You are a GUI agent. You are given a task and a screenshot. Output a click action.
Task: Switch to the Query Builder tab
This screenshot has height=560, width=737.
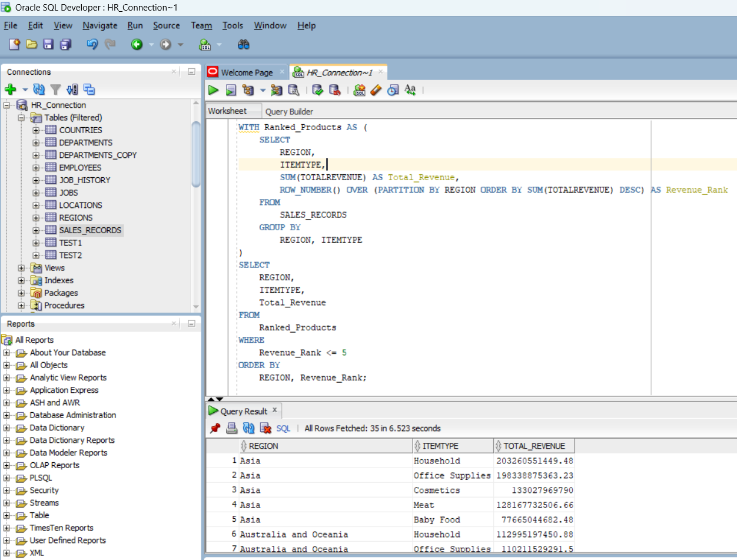click(x=289, y=111)
